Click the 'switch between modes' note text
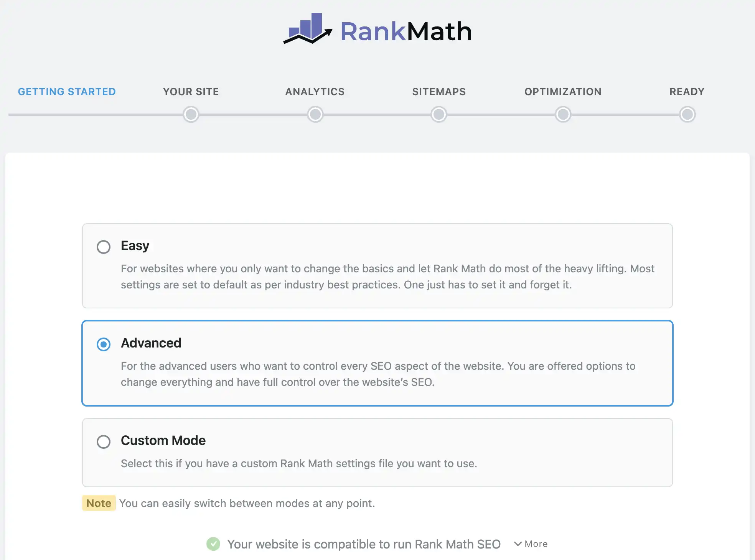The image size is (755, 560). pos(247,503)
